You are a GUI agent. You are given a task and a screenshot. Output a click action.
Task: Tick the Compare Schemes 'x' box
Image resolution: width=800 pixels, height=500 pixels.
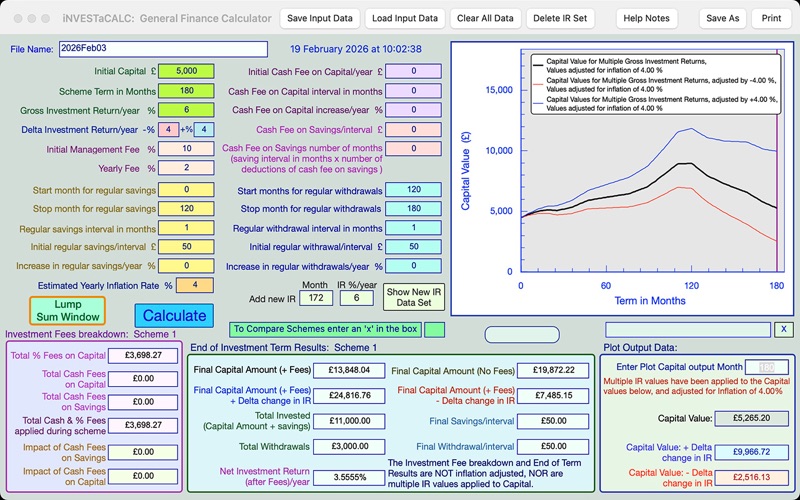(435, 330)
